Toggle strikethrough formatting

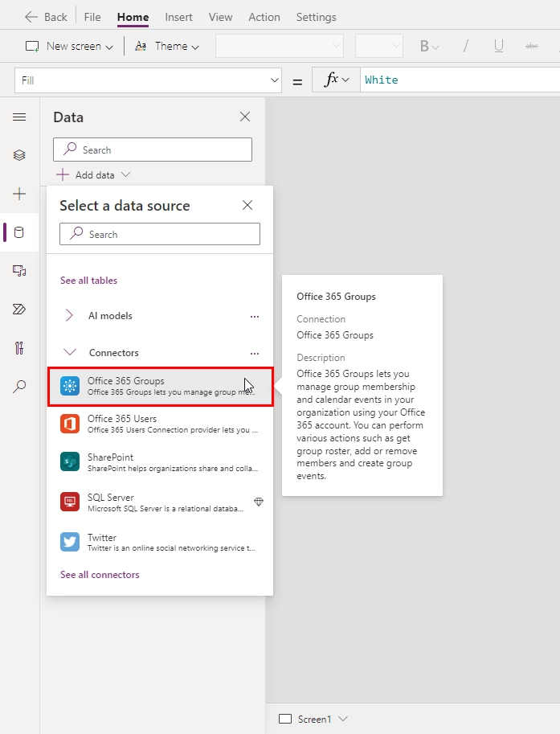(x=531, y=46)
